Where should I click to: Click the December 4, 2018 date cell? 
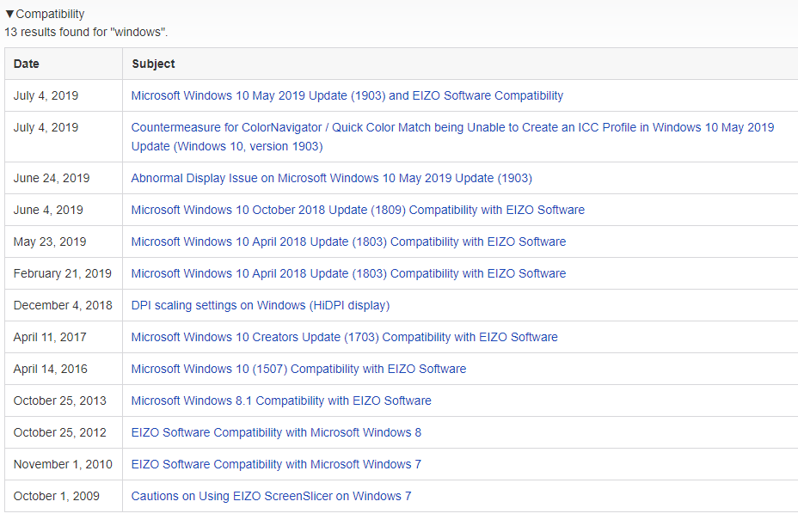pos(63,305)
